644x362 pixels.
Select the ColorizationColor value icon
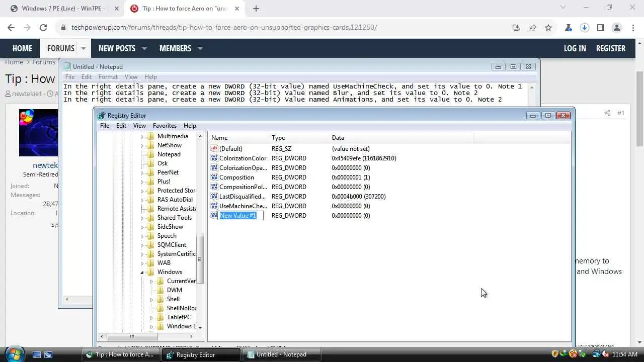tap(214, 158)
